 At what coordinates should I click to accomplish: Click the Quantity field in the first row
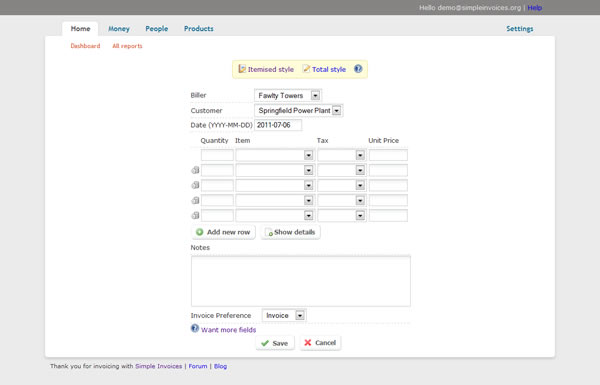click(217, 155)
